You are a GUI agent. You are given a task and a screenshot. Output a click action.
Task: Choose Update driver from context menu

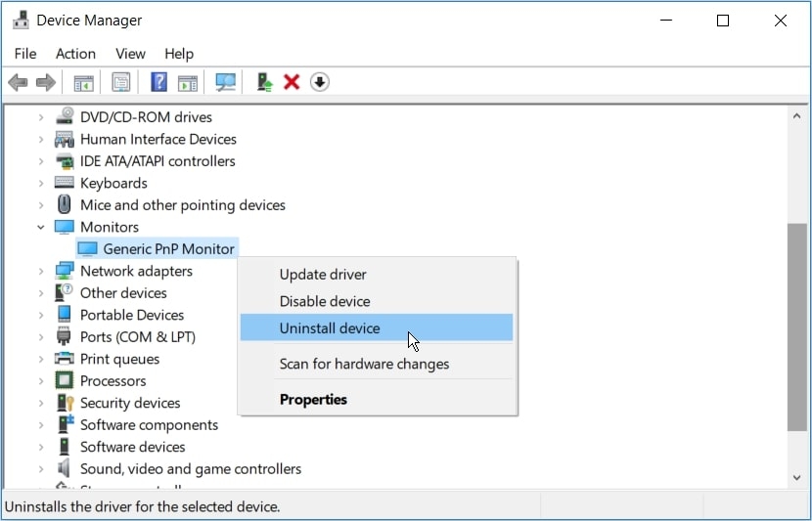click(x=377, y=275)
